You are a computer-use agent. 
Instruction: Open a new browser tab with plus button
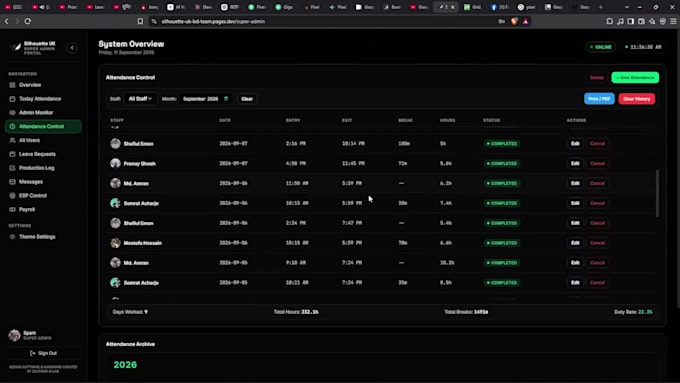click(601, 7)
